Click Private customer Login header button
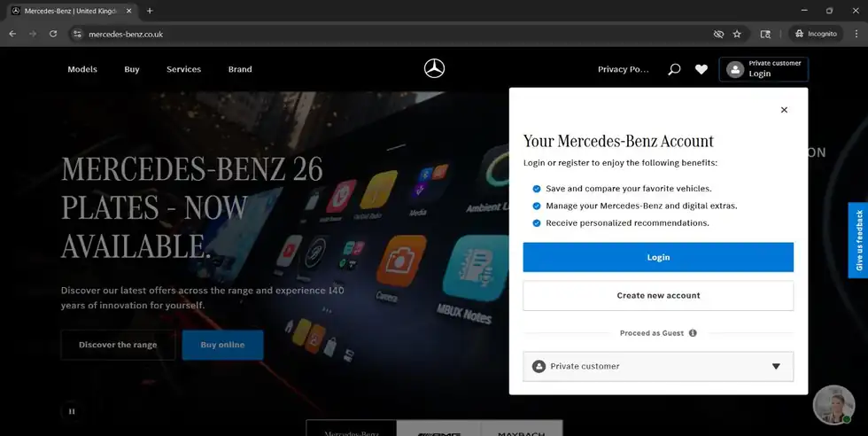The height and width of the screenshot is (436, 868). [763, 69]
